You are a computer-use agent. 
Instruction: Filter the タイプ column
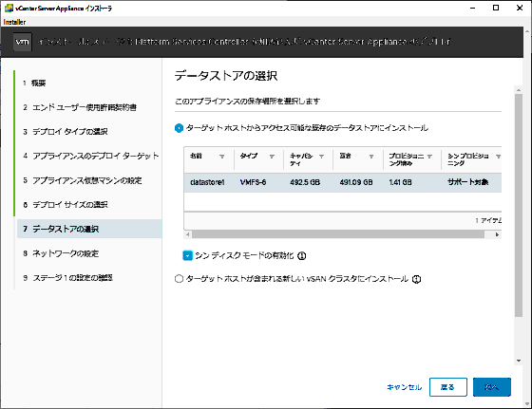[272, 157]
